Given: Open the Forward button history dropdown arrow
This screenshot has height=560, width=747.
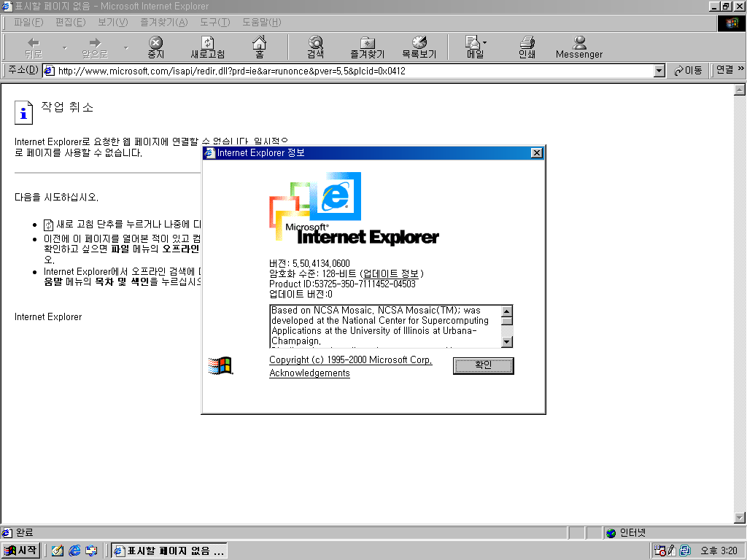Looking at the screenshot, I should pyautogui.click(x=125, y=47).
